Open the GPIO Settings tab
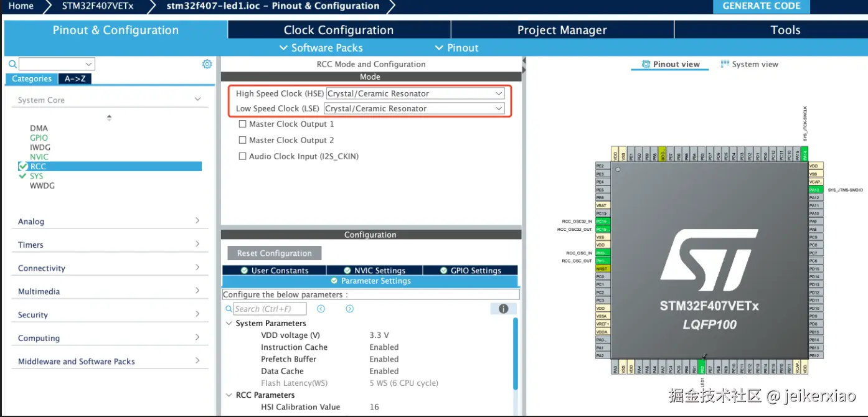 click(471, 270)
